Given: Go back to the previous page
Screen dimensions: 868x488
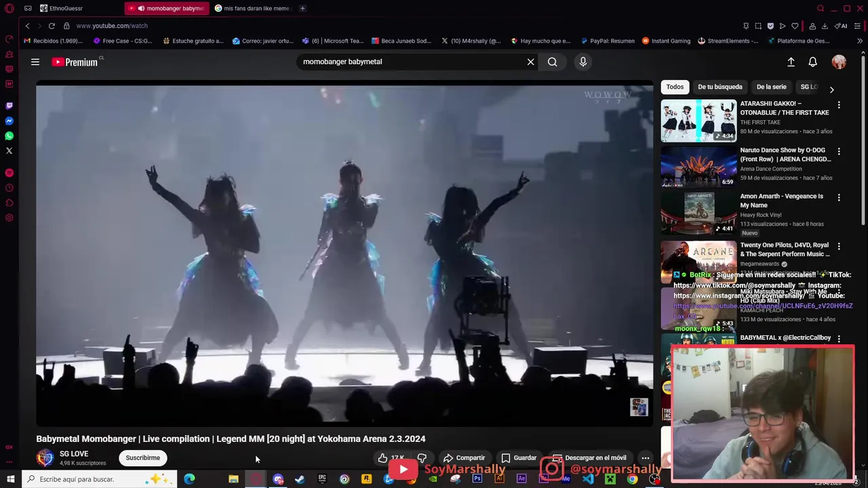Looking at the screenshot, I should 27,26.
